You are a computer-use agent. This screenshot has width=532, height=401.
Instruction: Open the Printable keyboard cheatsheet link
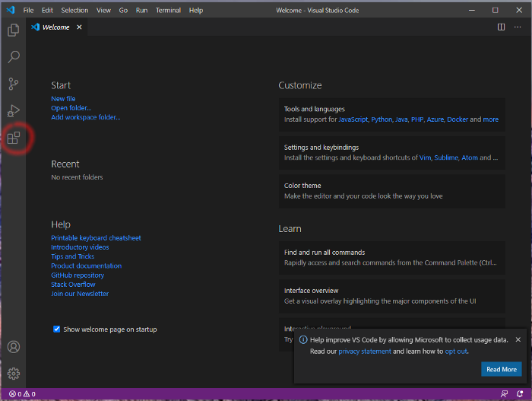[96, 238]
